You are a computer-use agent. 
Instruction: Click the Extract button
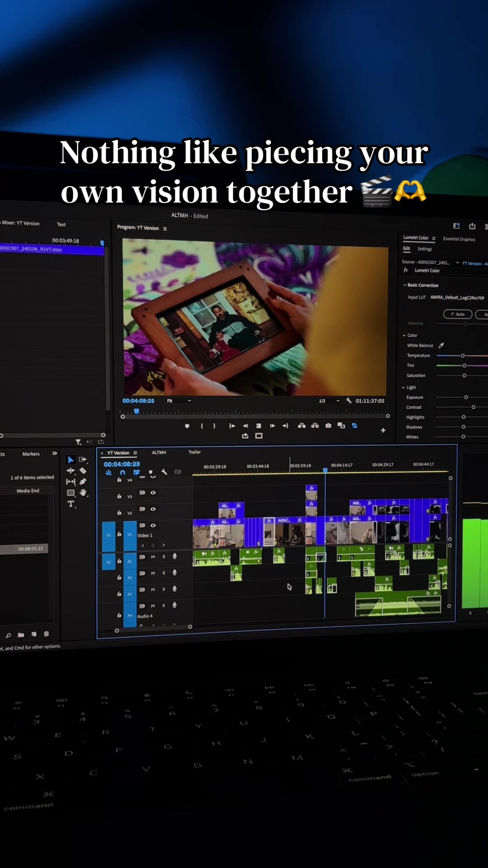[x=315, y=425]
